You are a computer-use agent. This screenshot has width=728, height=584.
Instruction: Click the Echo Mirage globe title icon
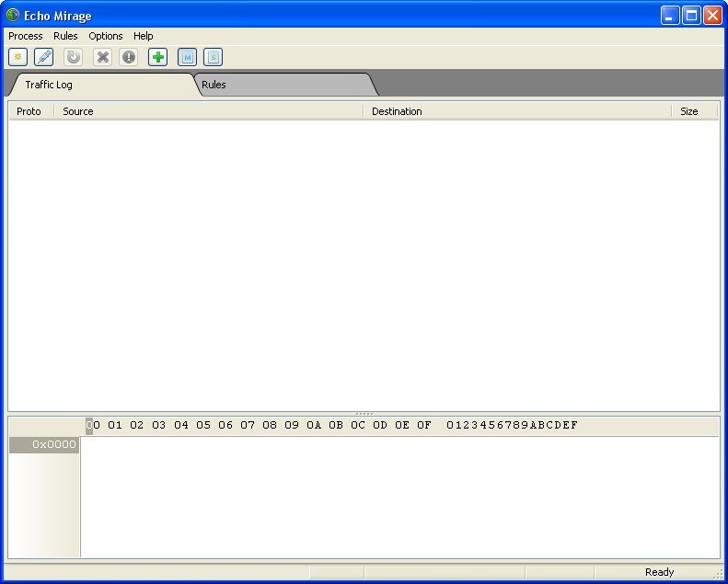[x=13, y=16]
